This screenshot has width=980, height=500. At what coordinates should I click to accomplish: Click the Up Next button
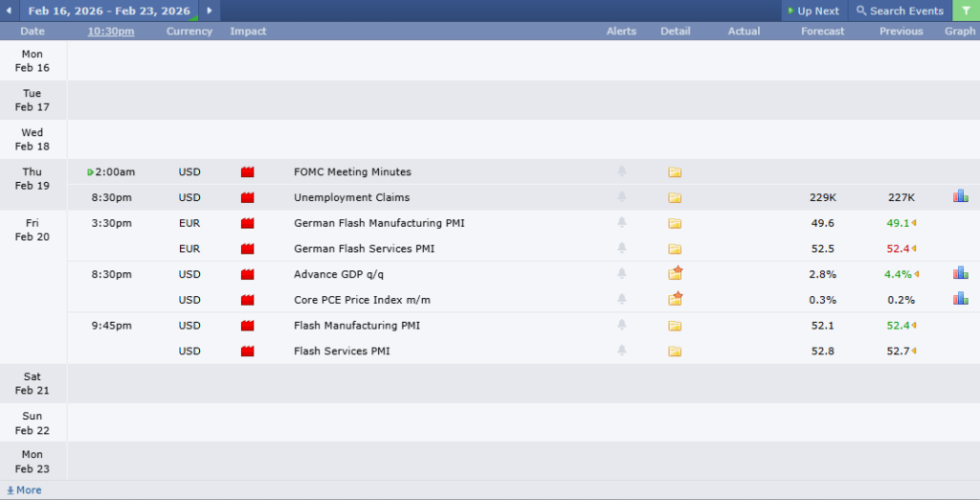coord(813,11)
